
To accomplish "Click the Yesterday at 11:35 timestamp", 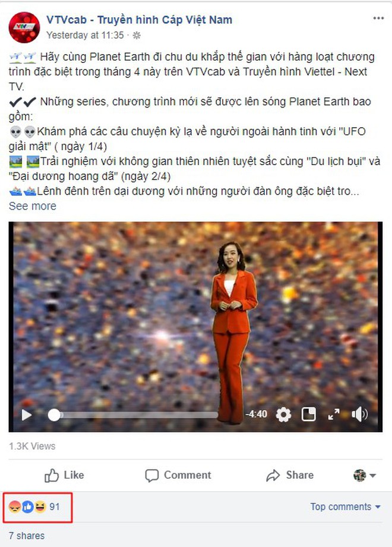I will [85, 35].
